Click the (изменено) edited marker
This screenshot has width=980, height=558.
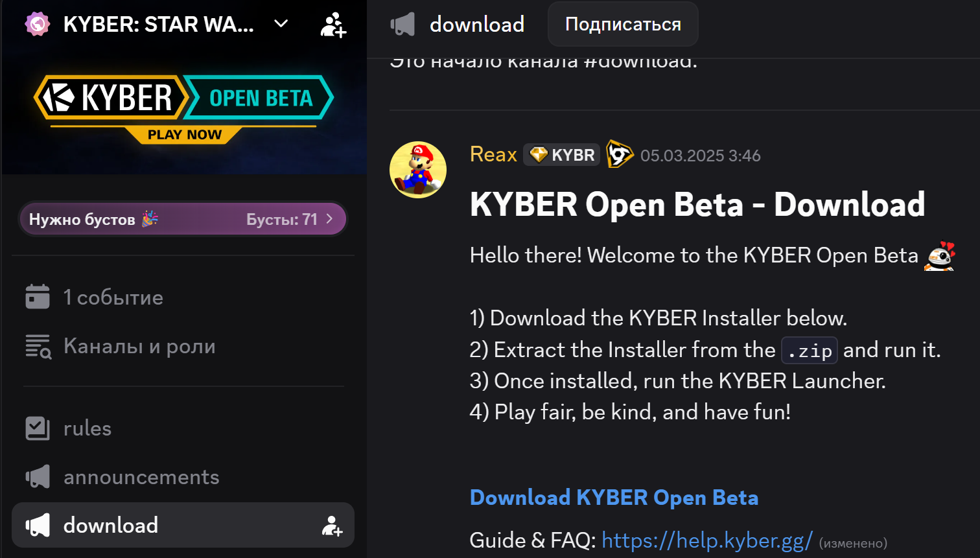click(x=853, y=543)
